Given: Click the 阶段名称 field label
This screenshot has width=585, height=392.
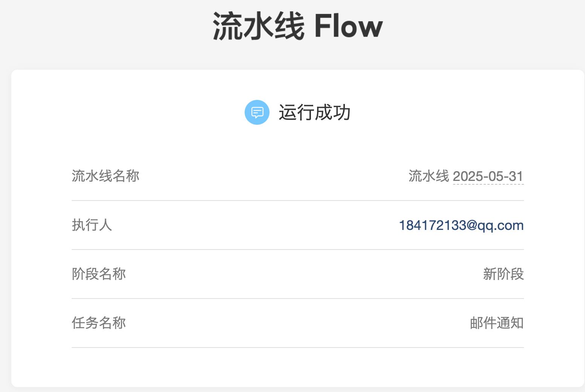Looking at the screenshot, I should [x=99, y=274].
